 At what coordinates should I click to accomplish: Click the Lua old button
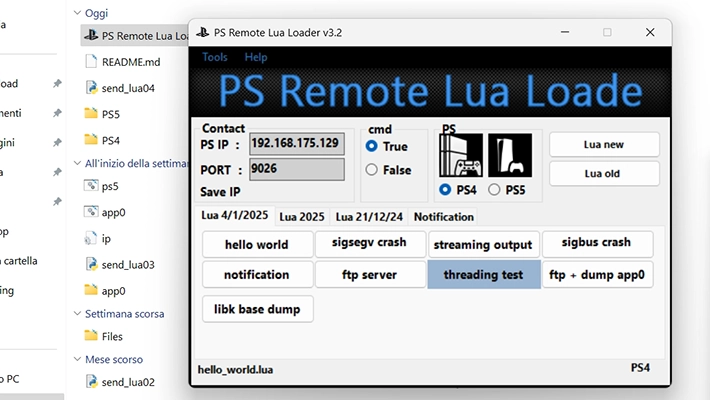click(x=604, y=173)
